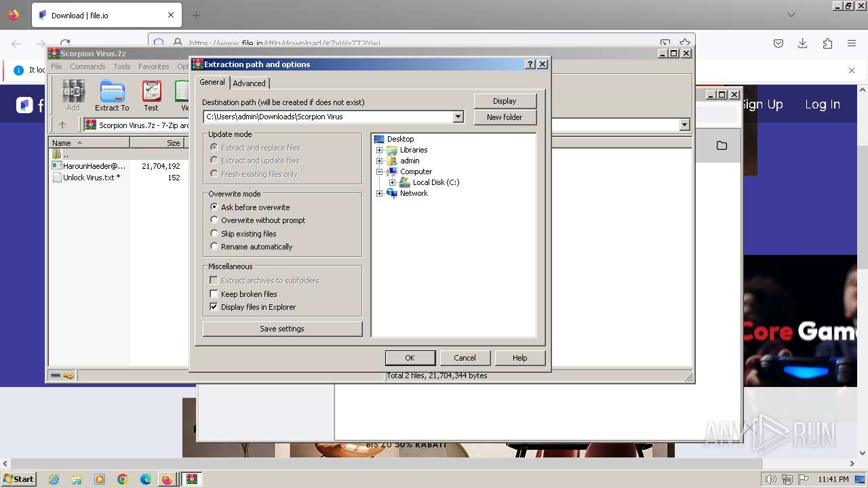Select the Unlock Virus.txt file

click(x=87, y=178)
